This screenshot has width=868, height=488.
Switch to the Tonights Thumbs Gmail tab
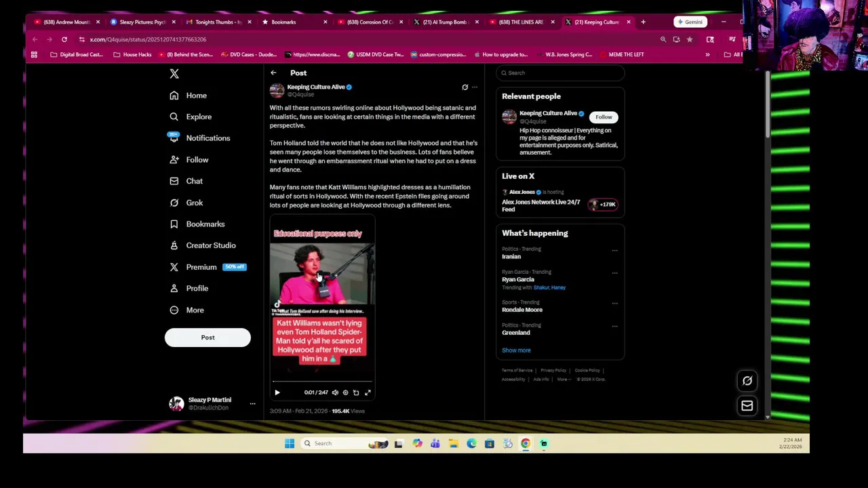click(x=217, y=22)
